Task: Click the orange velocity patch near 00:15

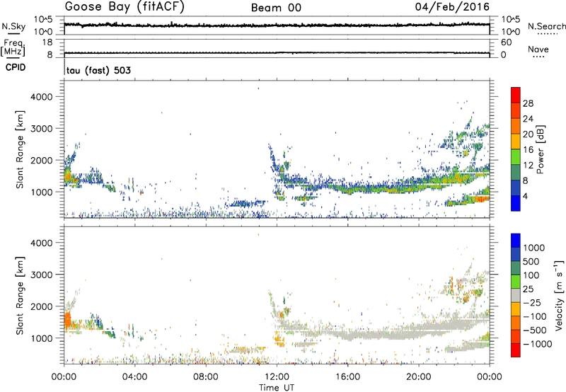Action: pos(67,320)
